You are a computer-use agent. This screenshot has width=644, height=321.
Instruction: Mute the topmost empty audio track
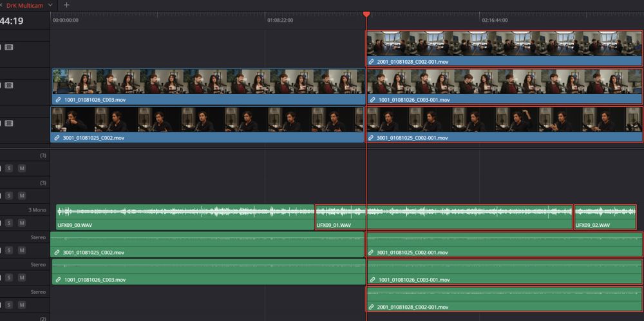coord(22,168)
